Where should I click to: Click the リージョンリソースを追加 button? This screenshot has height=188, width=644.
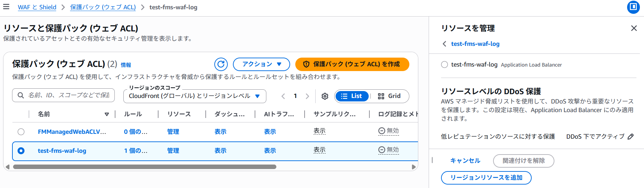pos(486,178)
